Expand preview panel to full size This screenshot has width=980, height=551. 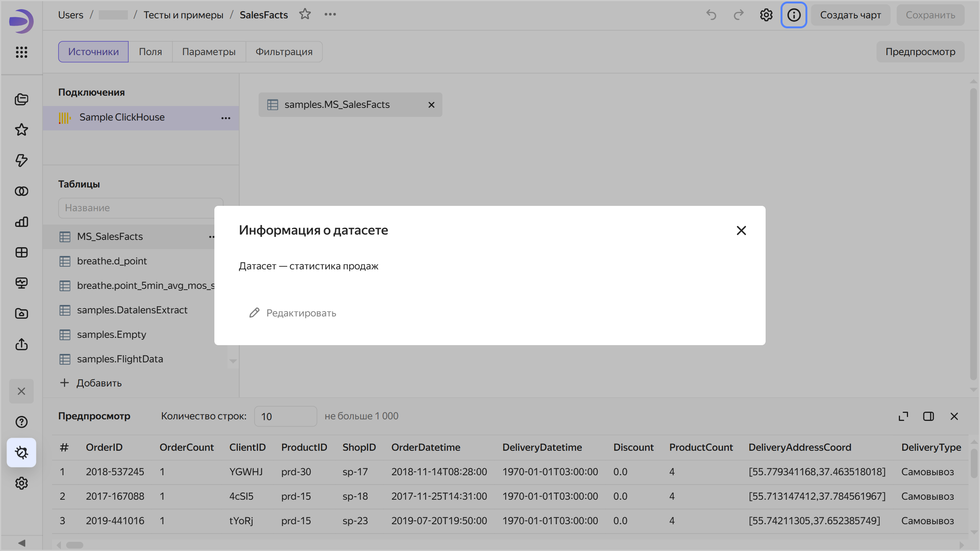[x=903, y=416]
